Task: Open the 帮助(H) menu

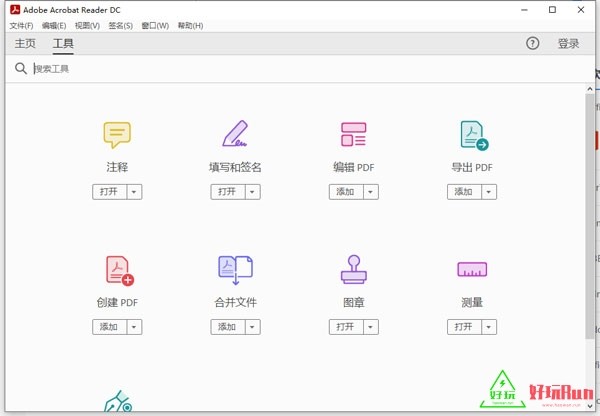Action: [190, 26]
